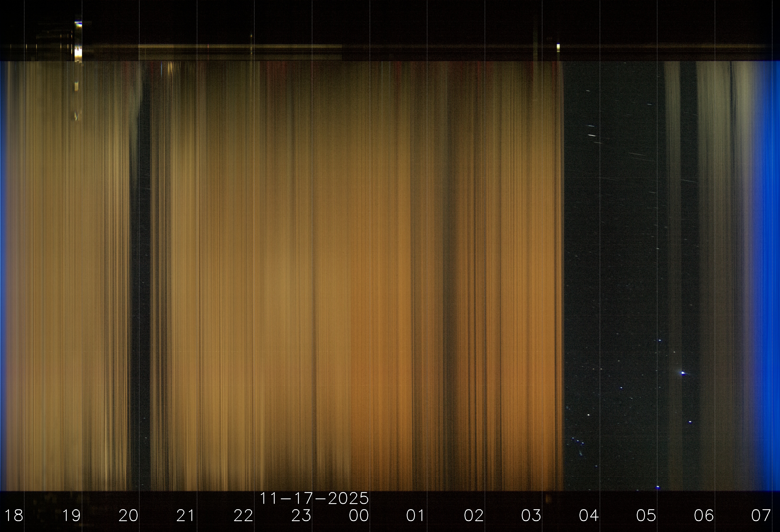
Task: Select the 20 hour marker
Action: point(129,516)
